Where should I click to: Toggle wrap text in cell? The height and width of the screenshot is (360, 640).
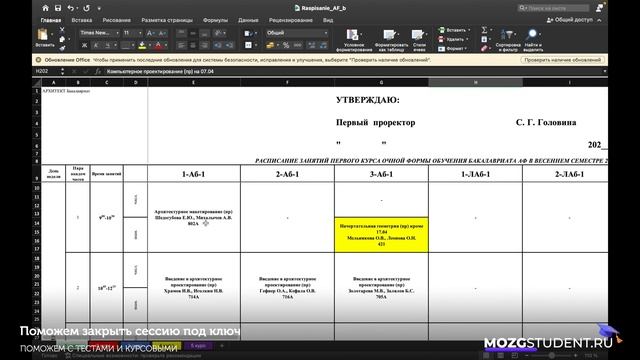pyautogui.click(x=248, y=33)
